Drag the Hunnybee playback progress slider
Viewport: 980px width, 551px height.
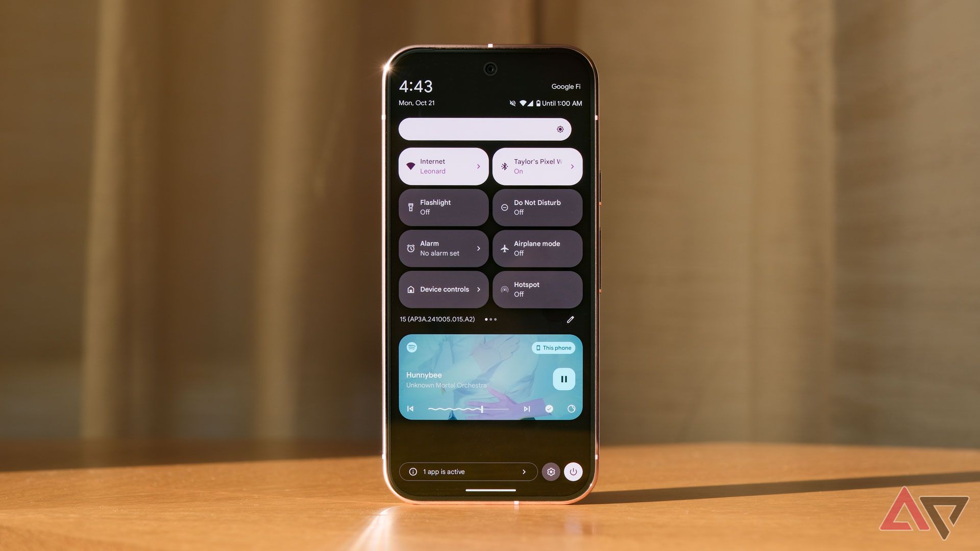480,408
